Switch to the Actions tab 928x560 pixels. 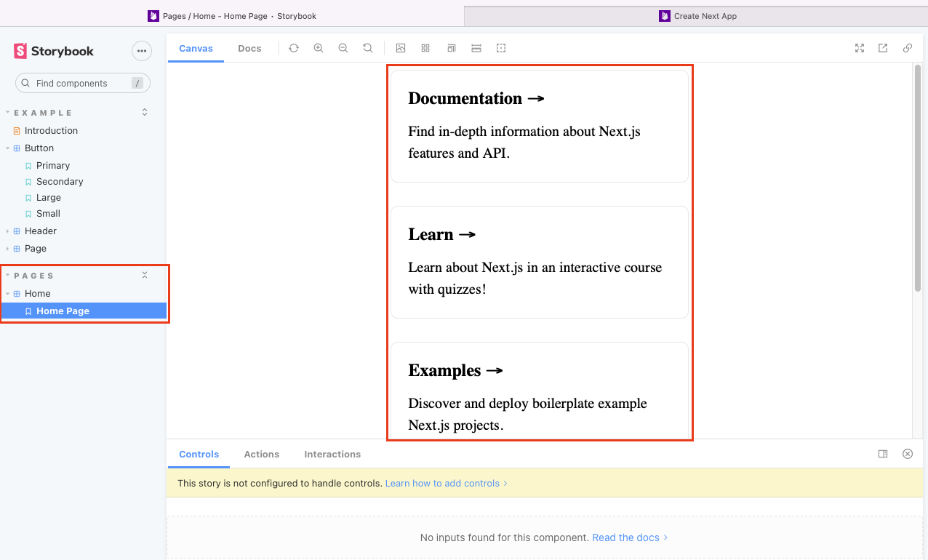point(262,454)
